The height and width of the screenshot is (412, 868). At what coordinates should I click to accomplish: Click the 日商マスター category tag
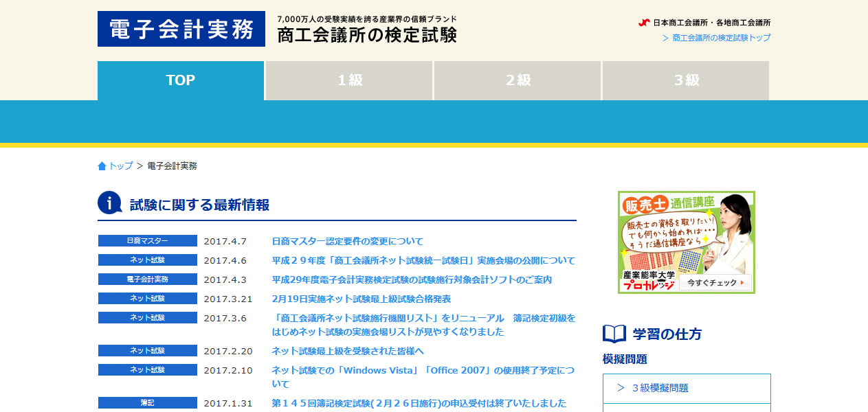coord(148,241)
